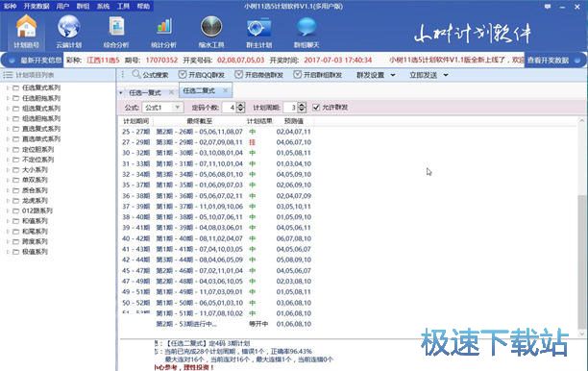Open the 工具 menu
Image resolution: width=588 pixels, height=371 pixels.
(x=123, y=6)
